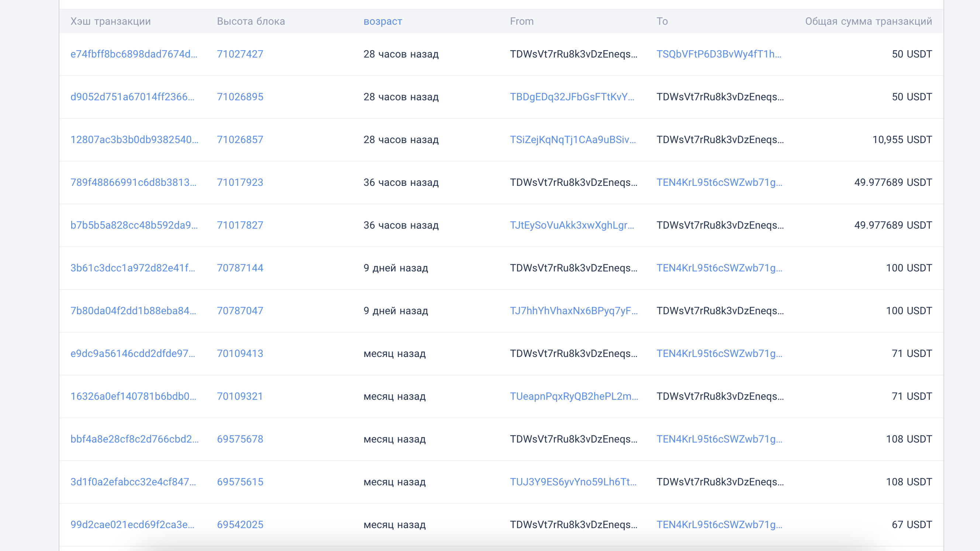Open block height 71026857
980x551 pixels.
(x=240, y=139)
